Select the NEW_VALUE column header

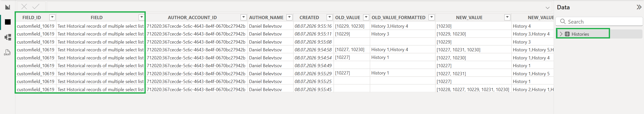pos(469,17)
